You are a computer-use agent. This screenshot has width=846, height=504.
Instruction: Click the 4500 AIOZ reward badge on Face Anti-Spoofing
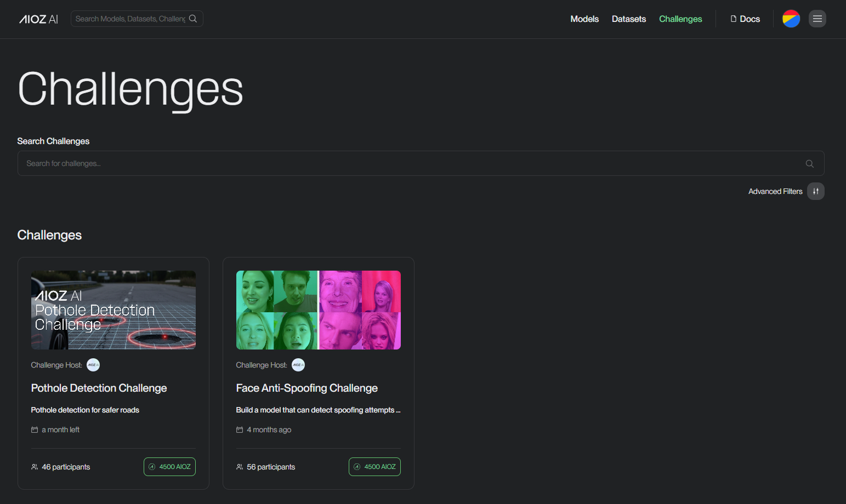374,466
